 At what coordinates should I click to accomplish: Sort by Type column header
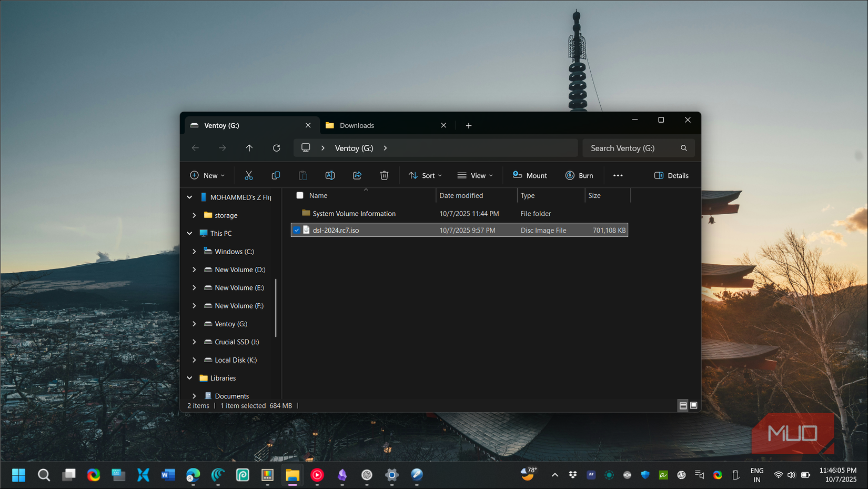coord(528,195)
